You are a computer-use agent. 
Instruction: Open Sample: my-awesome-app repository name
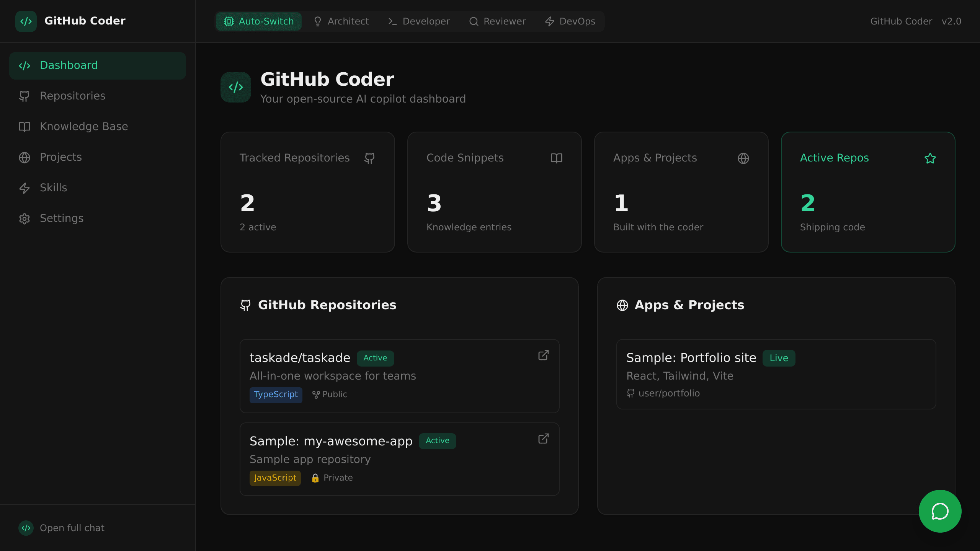331,441
